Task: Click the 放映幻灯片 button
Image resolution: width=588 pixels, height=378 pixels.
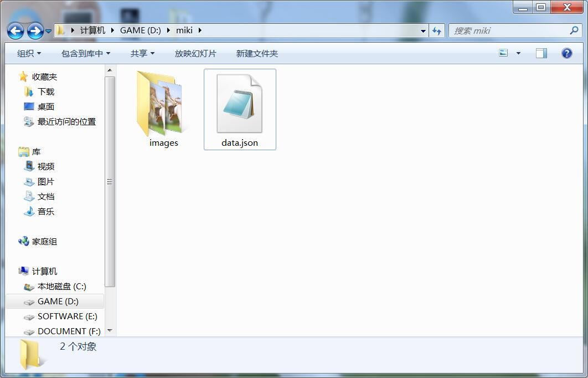Action: pos(195,54)
